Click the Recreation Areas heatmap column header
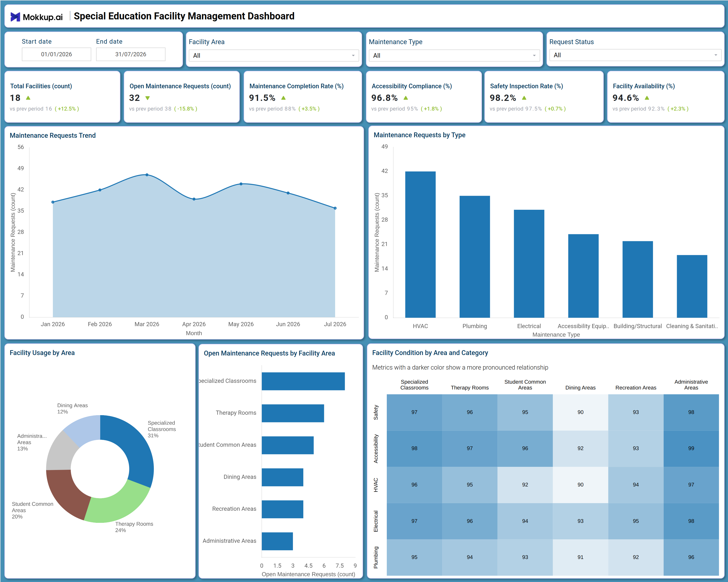 (x=636, y=388)
